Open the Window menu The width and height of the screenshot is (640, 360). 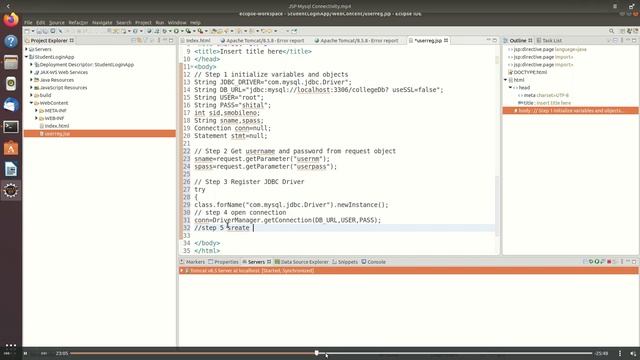[x=177, y=22]
